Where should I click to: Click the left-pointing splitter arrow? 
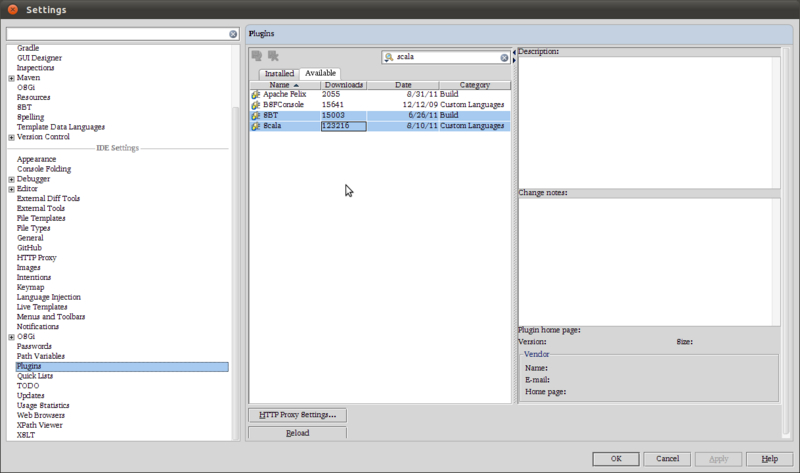pyautogui.click(x=514, y=53)
